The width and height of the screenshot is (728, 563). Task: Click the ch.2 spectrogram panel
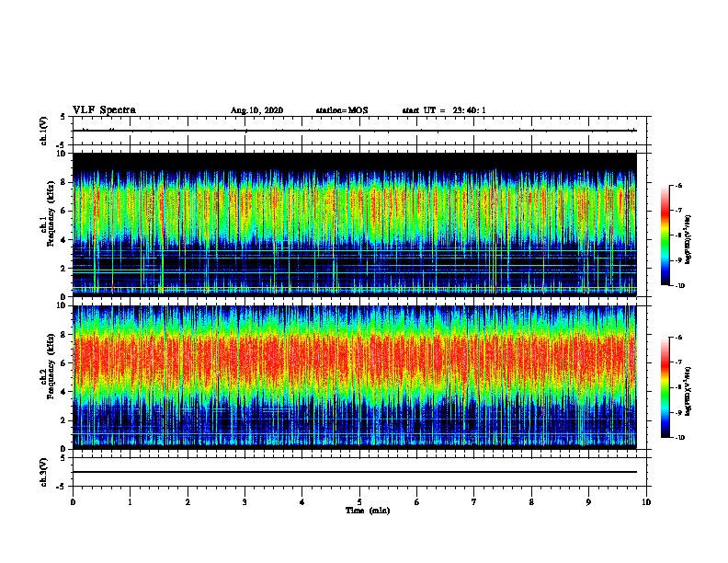(354, 377)
